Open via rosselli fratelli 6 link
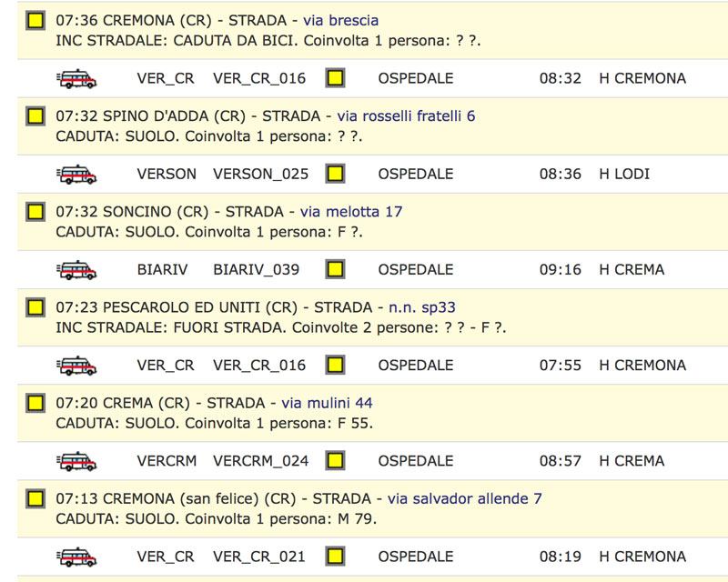This screenshot has width=728, height=582. click(x=406, y=116)
